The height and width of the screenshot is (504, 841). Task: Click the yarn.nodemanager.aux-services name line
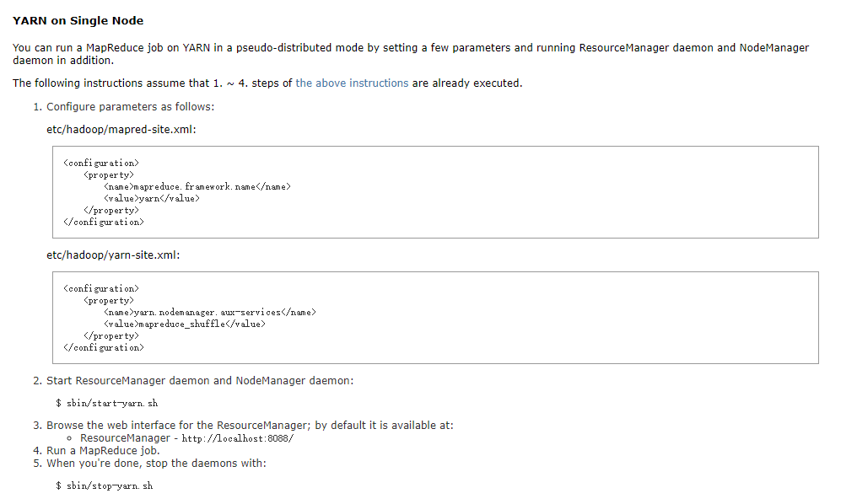coord(210,312)
